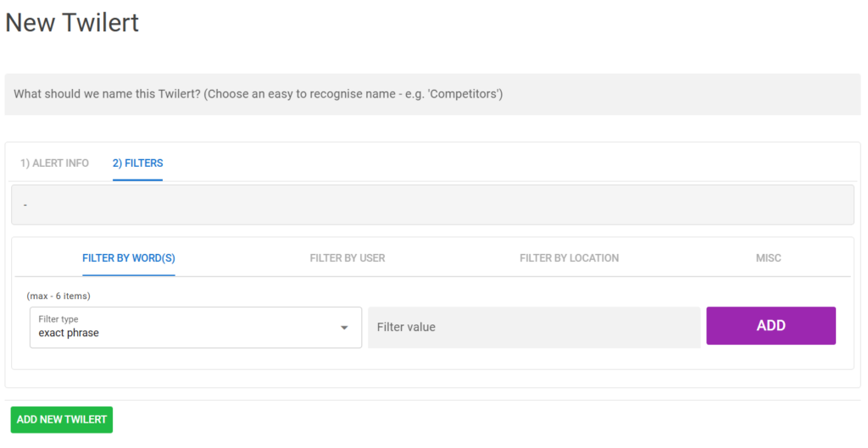Screen dimensions: 868x448
Task: Select the 2) FILTERS tab
Action: (137, 163)
